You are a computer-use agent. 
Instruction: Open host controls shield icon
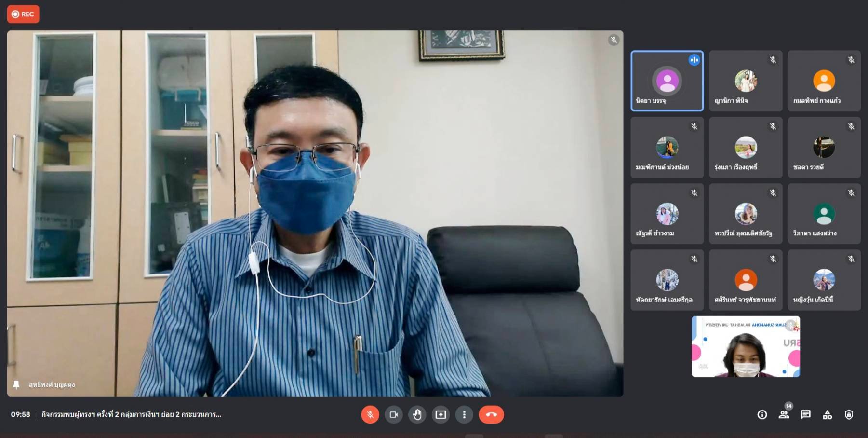(x=849, y=414)
